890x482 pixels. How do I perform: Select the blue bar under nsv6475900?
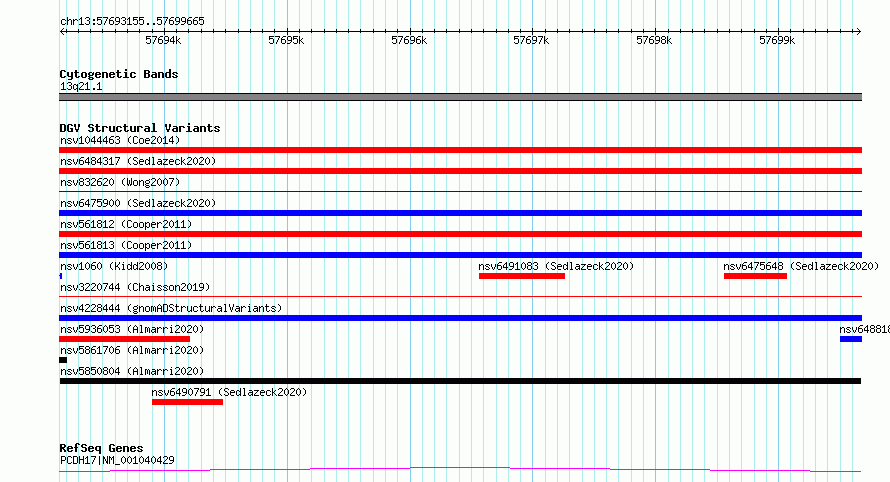tap(460, 213)
